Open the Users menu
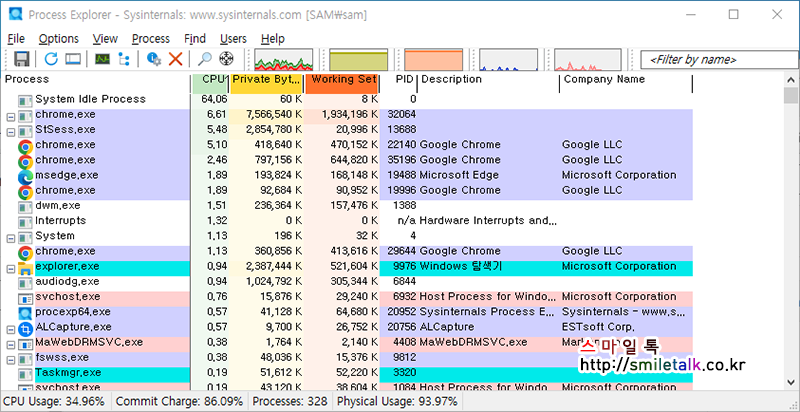This screenshot has height=412, width=800. click(233, 39)
